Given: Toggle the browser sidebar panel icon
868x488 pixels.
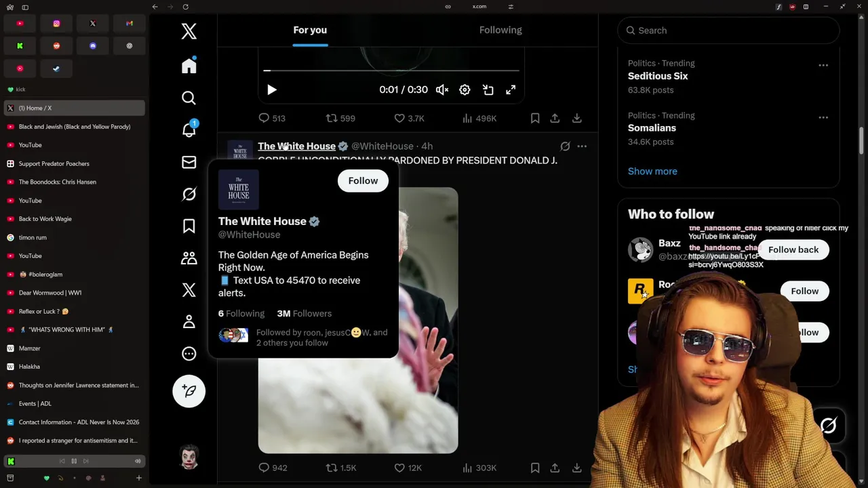Looking at the screenshot, I should [25, 7].
